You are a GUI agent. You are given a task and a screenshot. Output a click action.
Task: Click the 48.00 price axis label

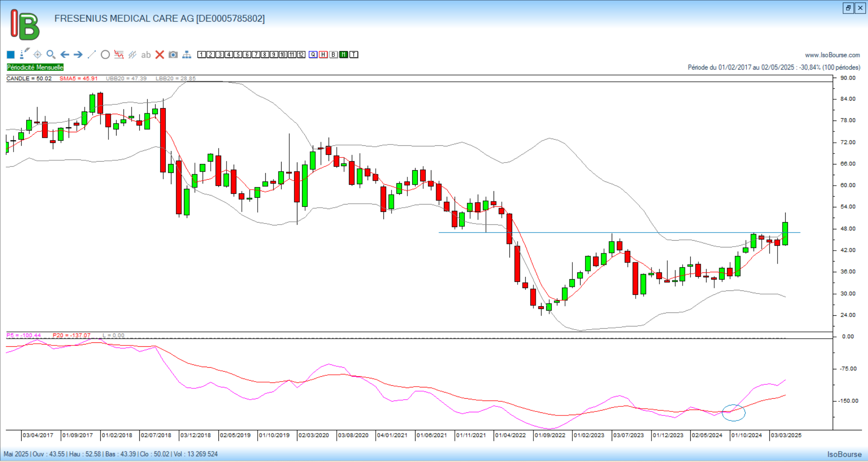click(848, 229)
